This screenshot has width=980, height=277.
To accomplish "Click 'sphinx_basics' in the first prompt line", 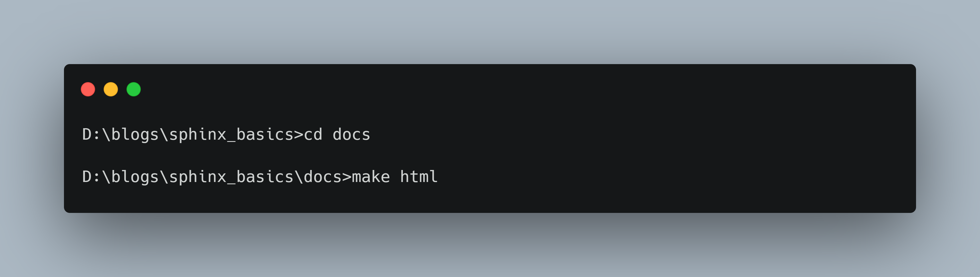I will coord(231,135).
